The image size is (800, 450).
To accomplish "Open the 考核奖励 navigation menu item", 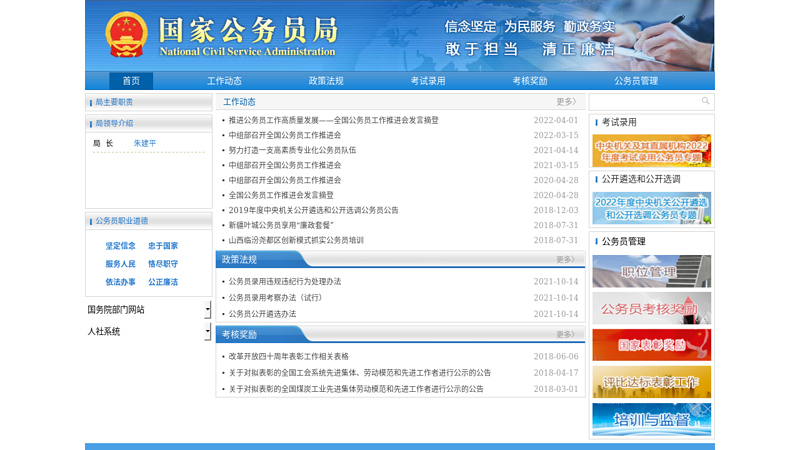I will click(x=530, y=81).
